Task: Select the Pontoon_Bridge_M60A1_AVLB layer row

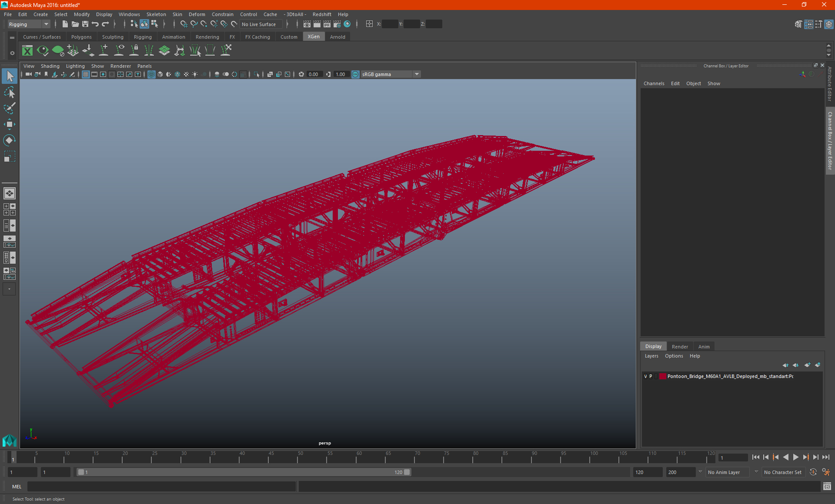Action: [x=732, y=376]
